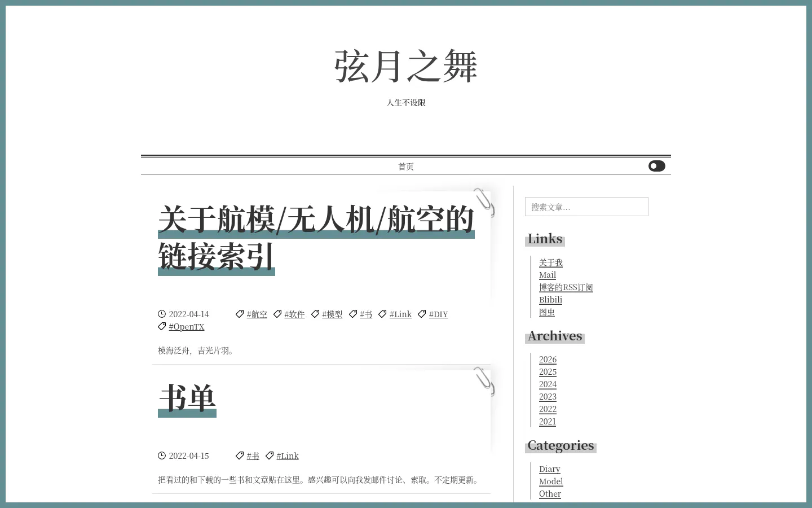Click the tag icon before #软件
Viewport: 812px width, 508px height.
pos(277,314)
